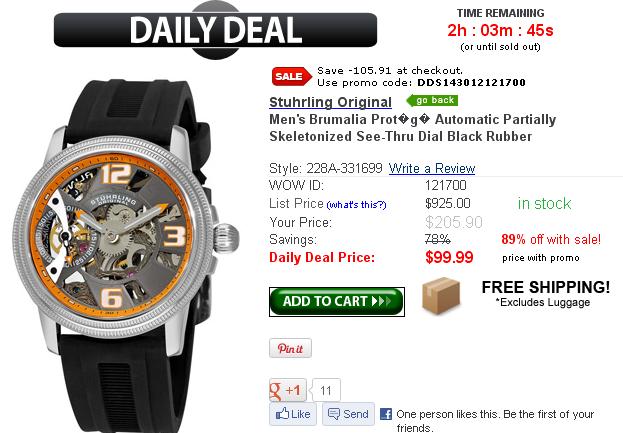The image size is (623, 433).
Task: Click the $99.99 Daily Deal price
Action: click(449, 257)
